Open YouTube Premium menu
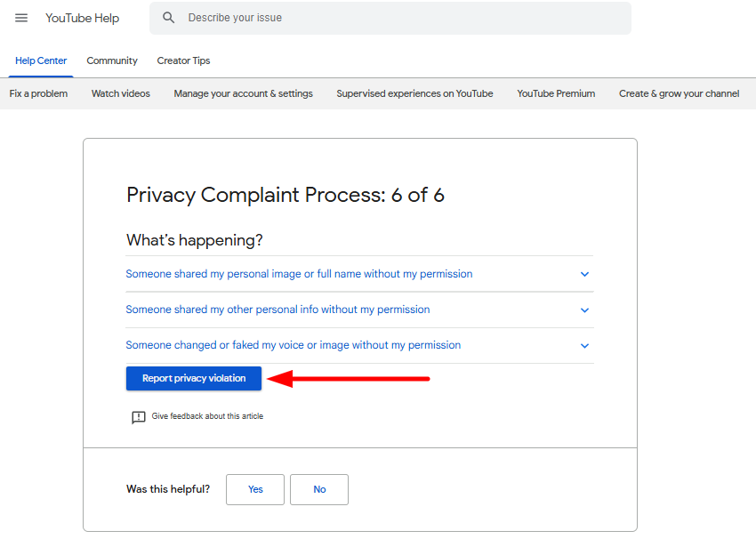Viewport: 756px width, 547px height. point(556,93)
